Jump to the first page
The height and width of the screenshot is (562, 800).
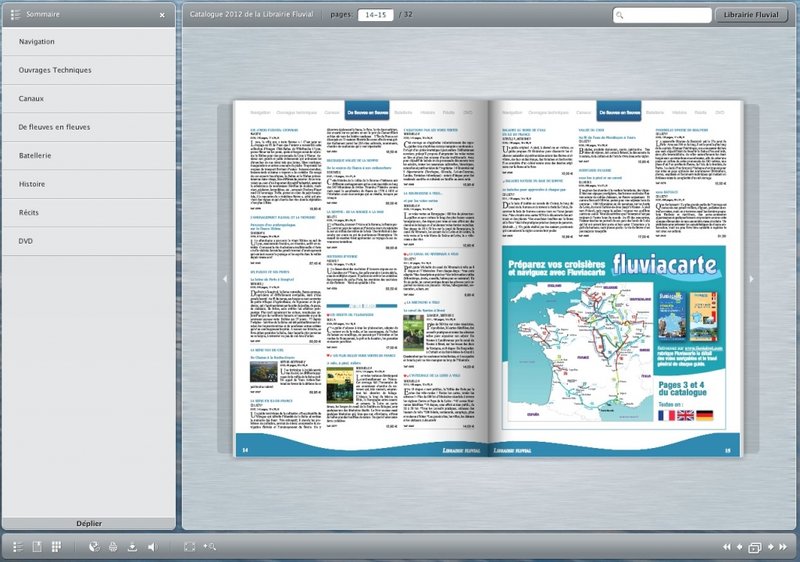[x=727, y=548]
